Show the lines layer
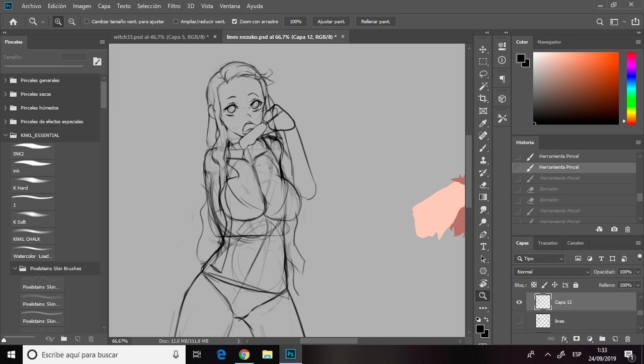The width and height of the screenshot is (644, 364). (x=519, y=321)
